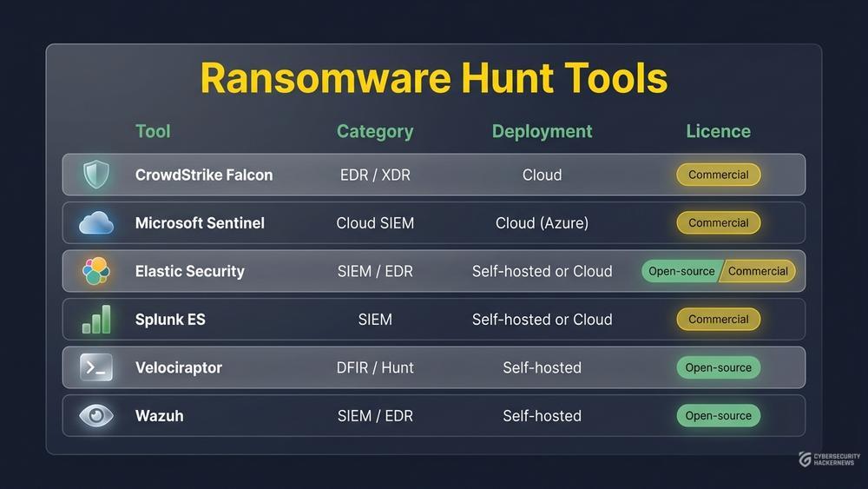Select the Commercial badge for Microsoft Sentinel
Image resolution: width=868 pixels, height=489 pixels.
719,222
